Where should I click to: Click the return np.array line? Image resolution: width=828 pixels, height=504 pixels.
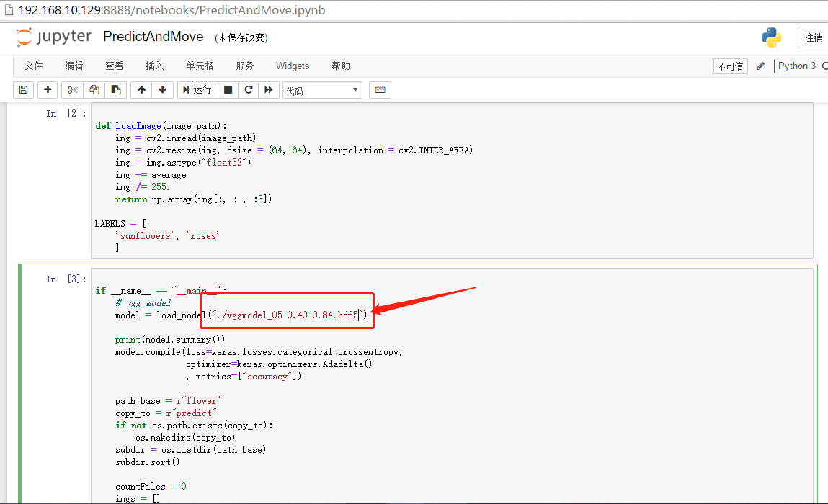coord(193,199)
